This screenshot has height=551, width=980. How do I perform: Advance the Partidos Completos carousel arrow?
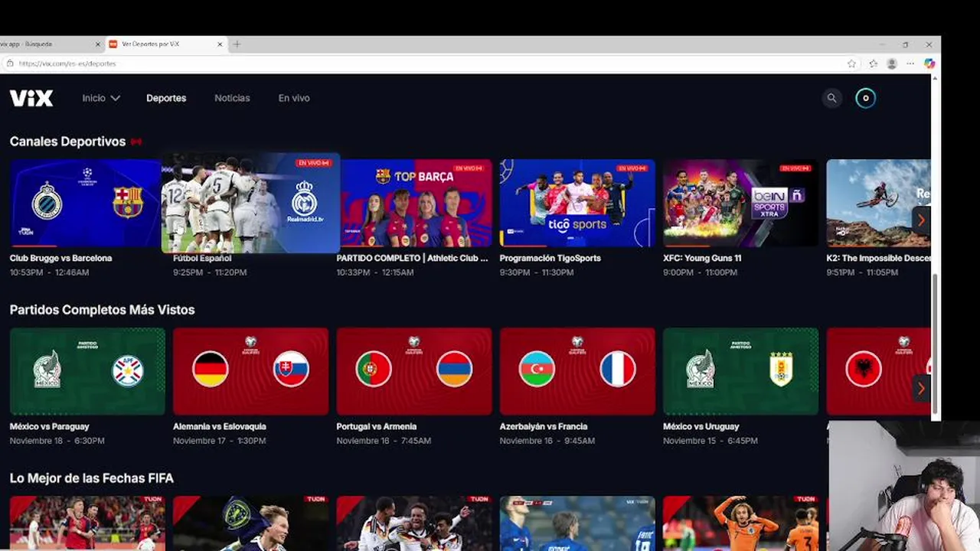pos(921,389)
